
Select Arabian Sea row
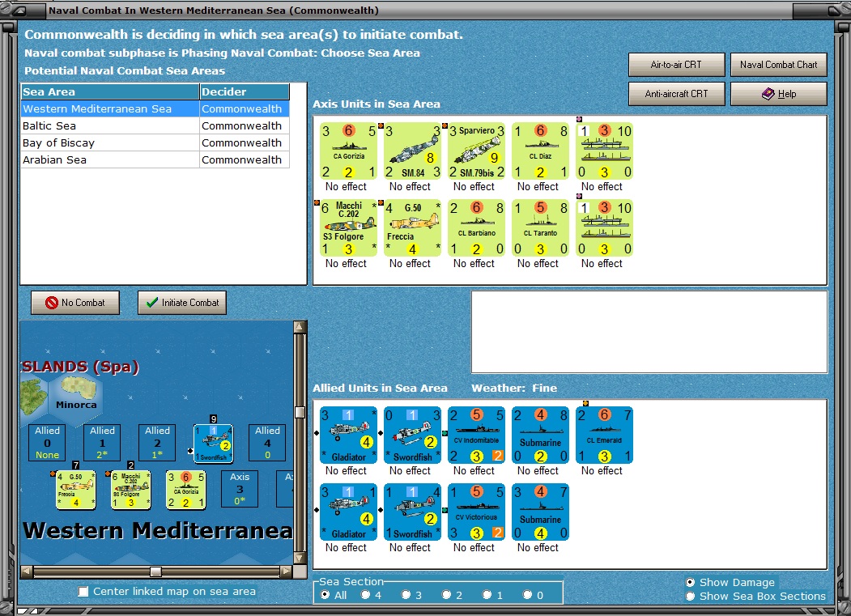[155, 159]
